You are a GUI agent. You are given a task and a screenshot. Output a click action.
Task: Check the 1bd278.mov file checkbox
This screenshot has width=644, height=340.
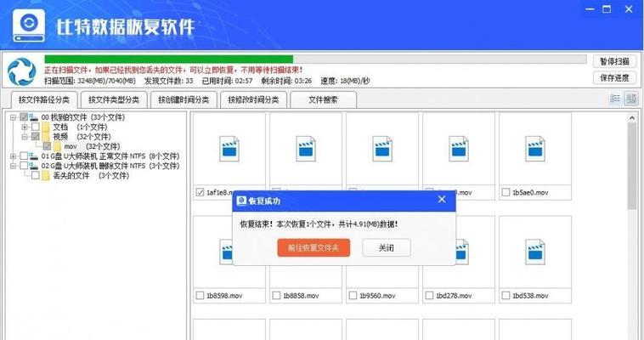(x=429, y=296)
